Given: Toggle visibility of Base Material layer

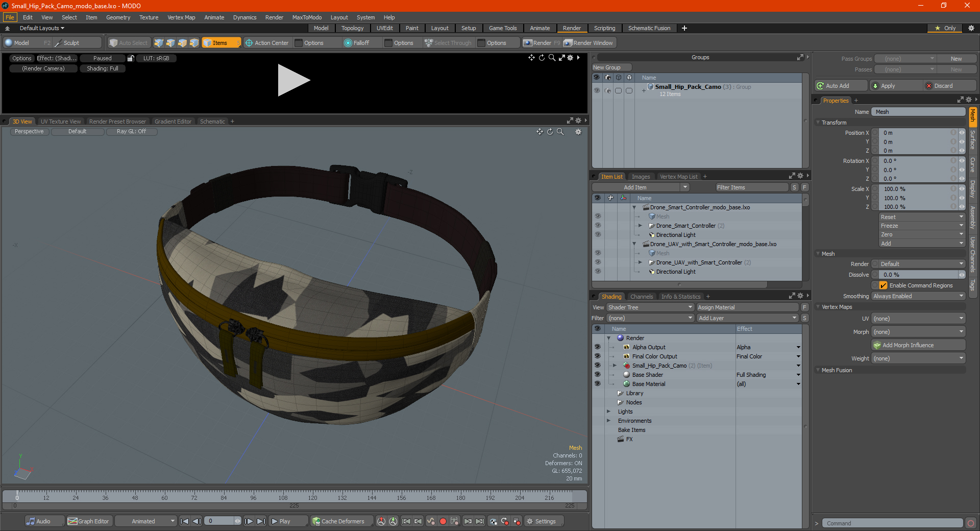Looking at the screenshot, I should (597, 384).
